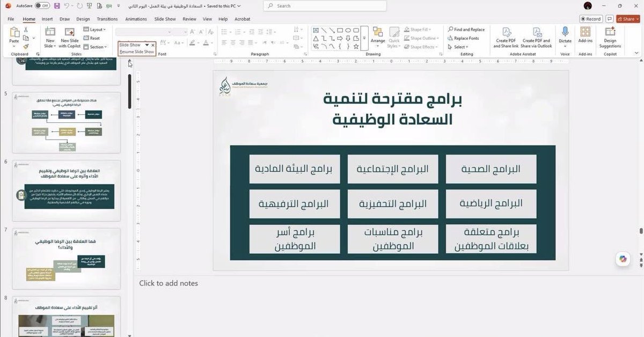The width and height of the screenshot is (644, 337).
Task: Switch to the Draw tab
Action: click(65, 19)
